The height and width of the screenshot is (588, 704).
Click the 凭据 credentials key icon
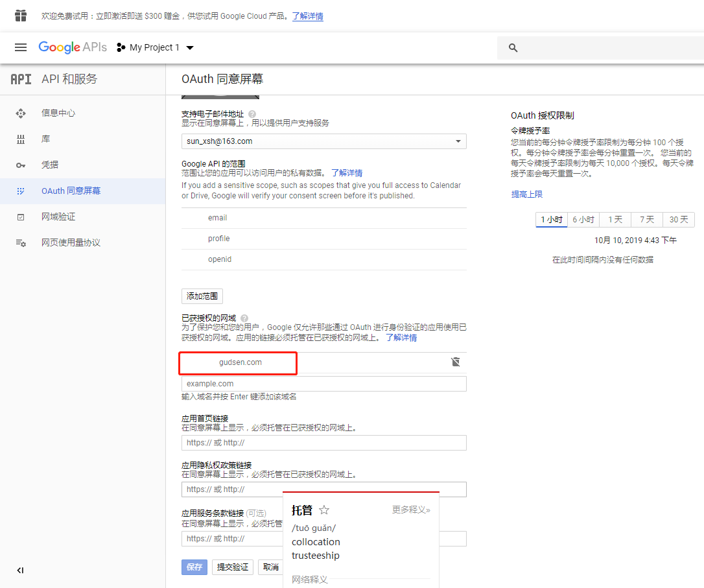(21, 164)
